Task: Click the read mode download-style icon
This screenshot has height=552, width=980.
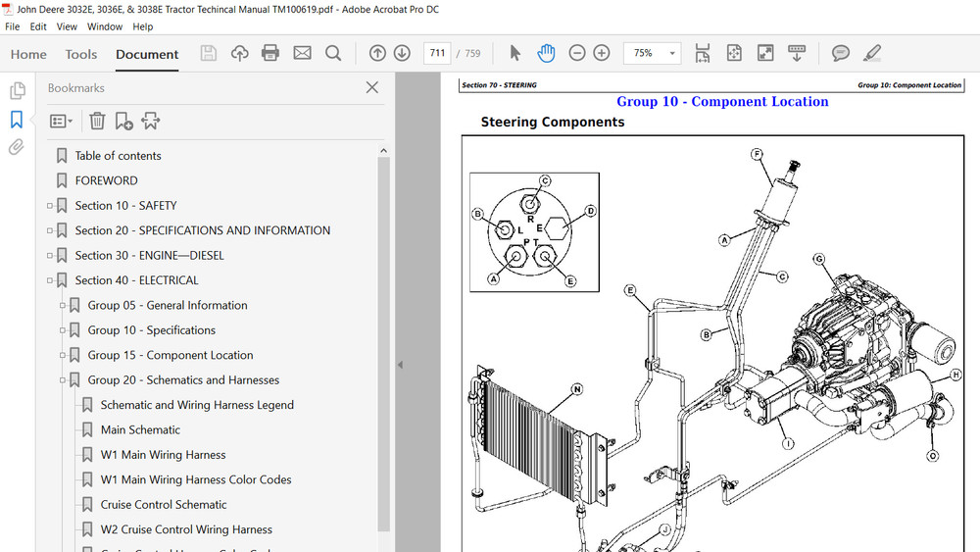Action: click(796, 53)
